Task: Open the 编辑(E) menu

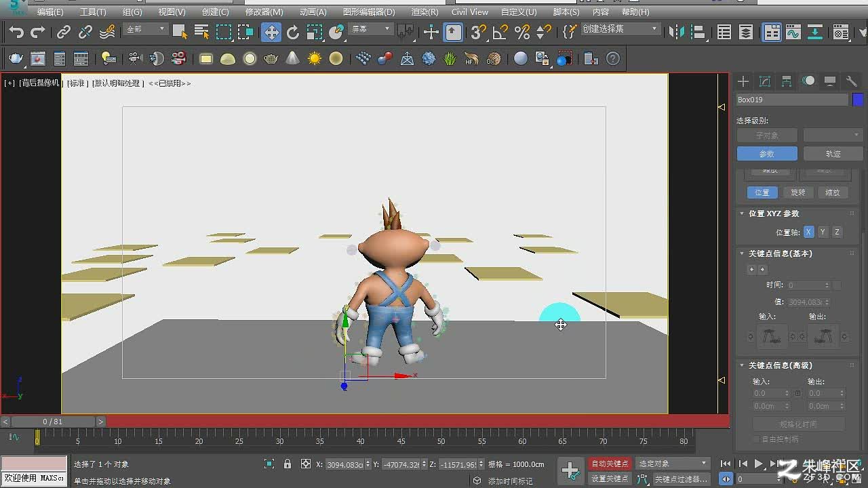Action: point(50,12)
